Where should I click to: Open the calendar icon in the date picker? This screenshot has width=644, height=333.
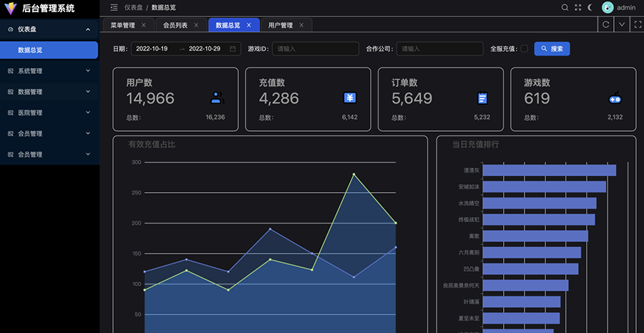pos(233,49)
